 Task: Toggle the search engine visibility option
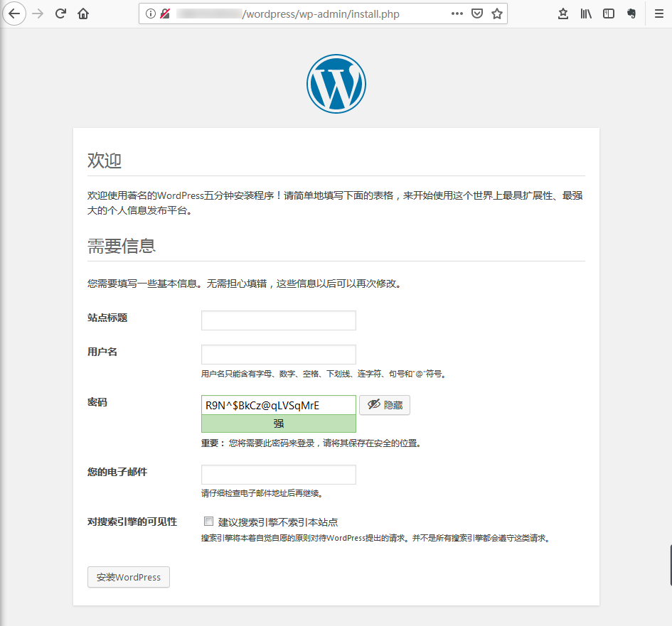tap(208, 522)
